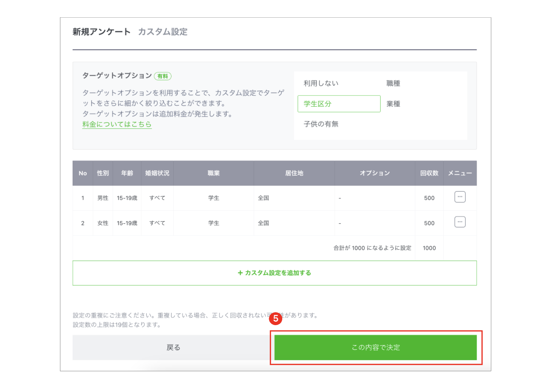Click the カスタム設定 heading text
Viewport: 556px width, 392px height.
click(163, 32)
